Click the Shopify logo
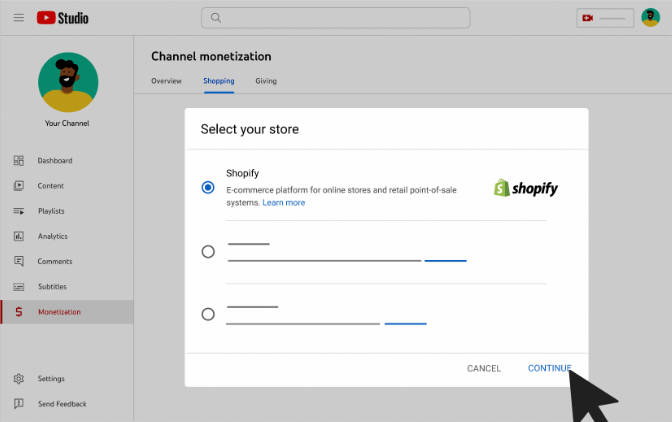 point(526,188)
